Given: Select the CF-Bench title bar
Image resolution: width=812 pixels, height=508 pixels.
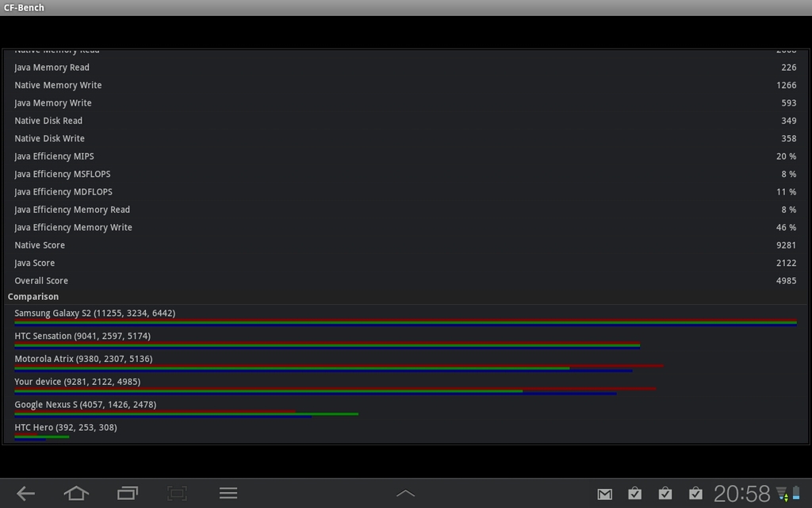Looking at the screenshot, I should (24, 7).
